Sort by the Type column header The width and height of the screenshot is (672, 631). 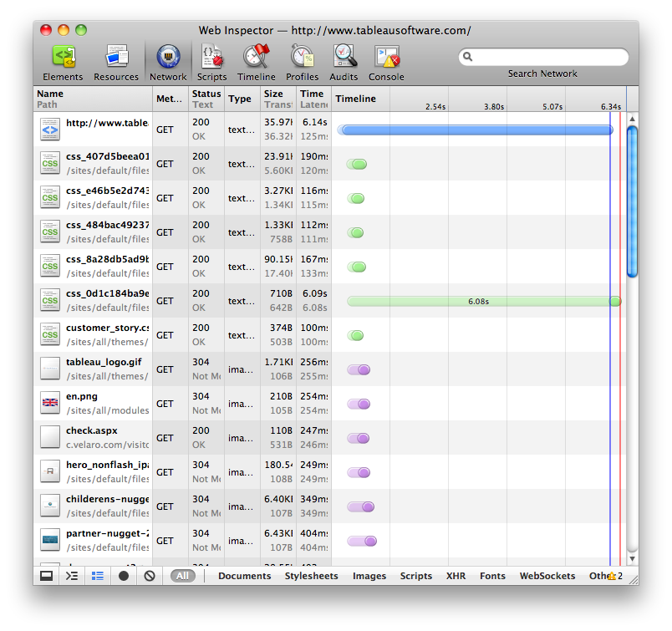pos(242,99)
